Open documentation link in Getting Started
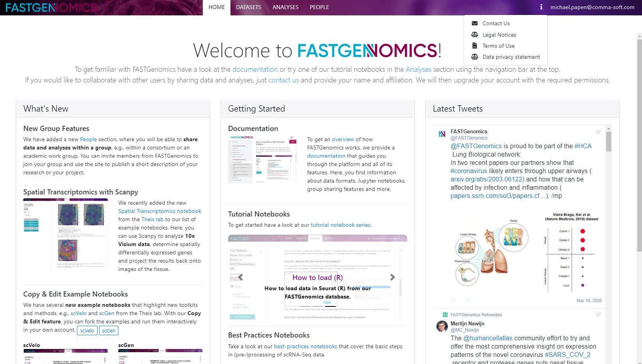642x364 pixels. [x=326, y=156]
